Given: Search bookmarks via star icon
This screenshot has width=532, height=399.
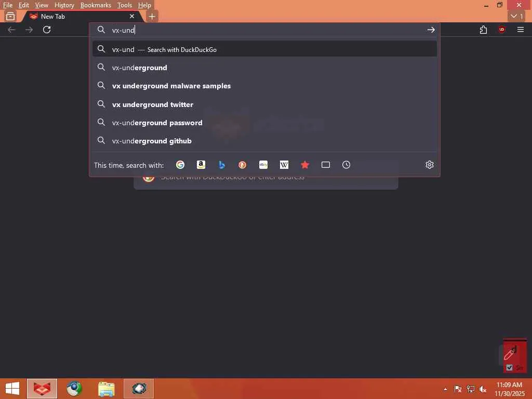Looking at the screenshot, I should pyautogui.click(x=304, y=165).
